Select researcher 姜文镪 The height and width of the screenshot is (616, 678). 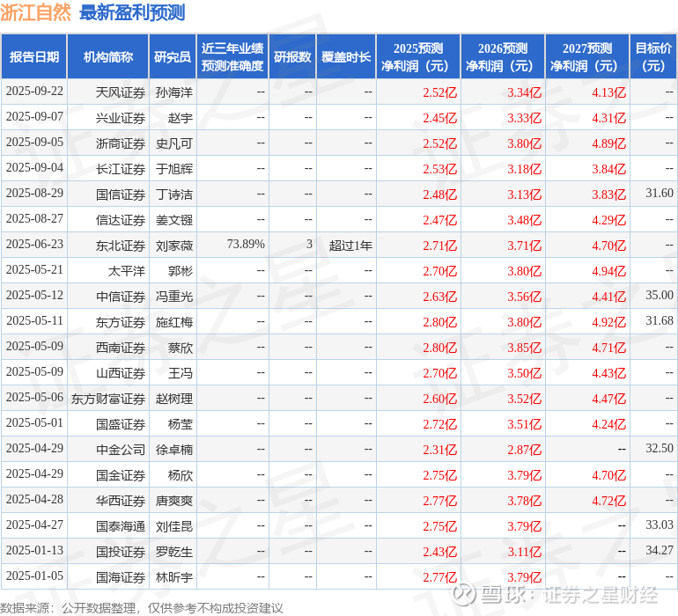coord(174,220)
